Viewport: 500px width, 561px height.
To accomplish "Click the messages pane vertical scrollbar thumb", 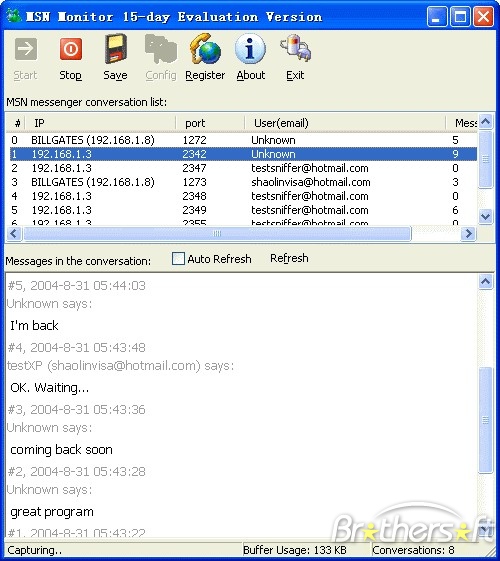I will pos(485,420).
